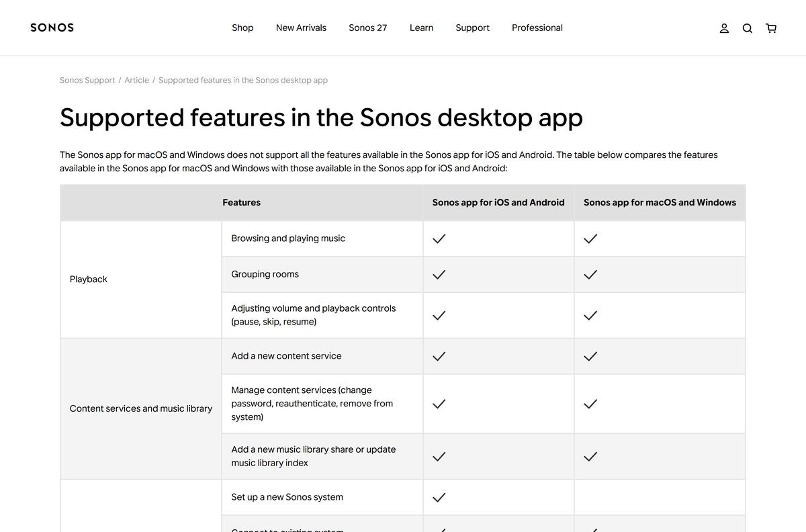Click iOS checkmark for Grouping rooms
This screenshot has width=806, height=532.
(439, 274)
